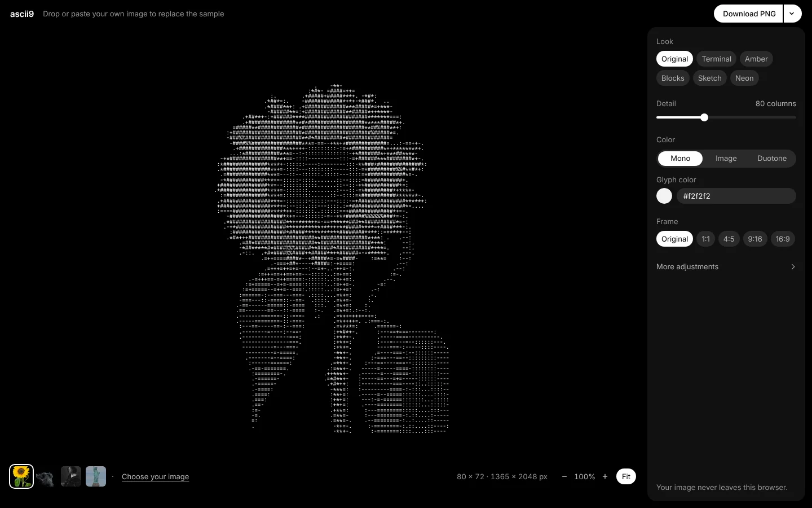The image size is (812, 508).
Task: Apply the Amber look preset
Action: tap(756, 59)
